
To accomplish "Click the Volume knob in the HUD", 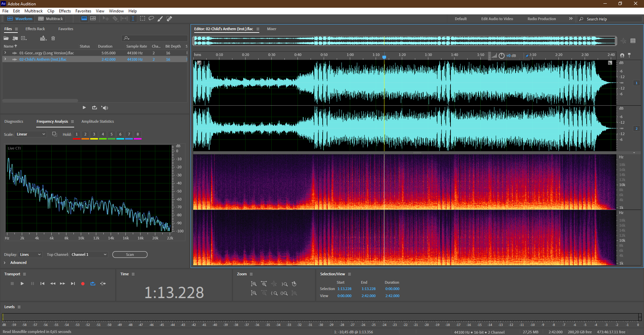I will coord(501,56).
